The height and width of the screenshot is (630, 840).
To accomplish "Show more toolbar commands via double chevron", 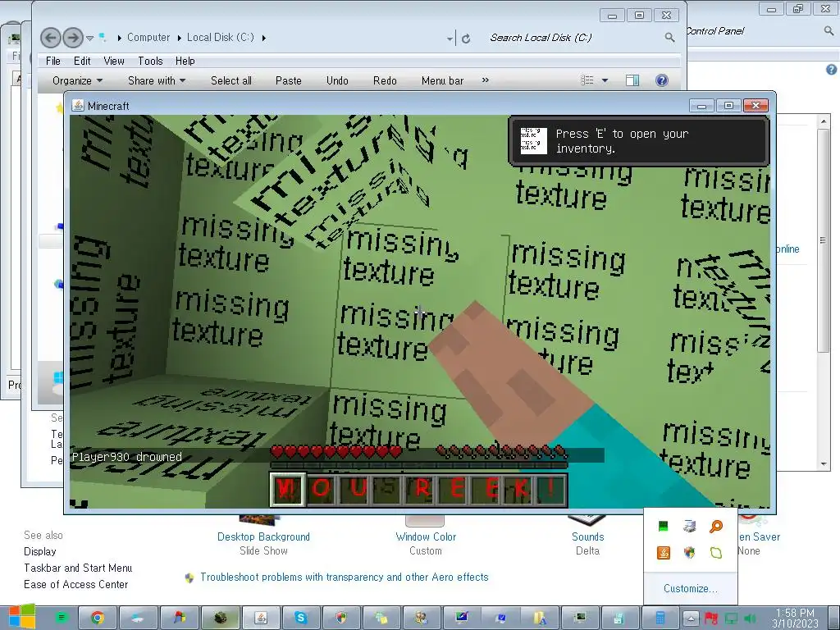I will pos(486,80).
